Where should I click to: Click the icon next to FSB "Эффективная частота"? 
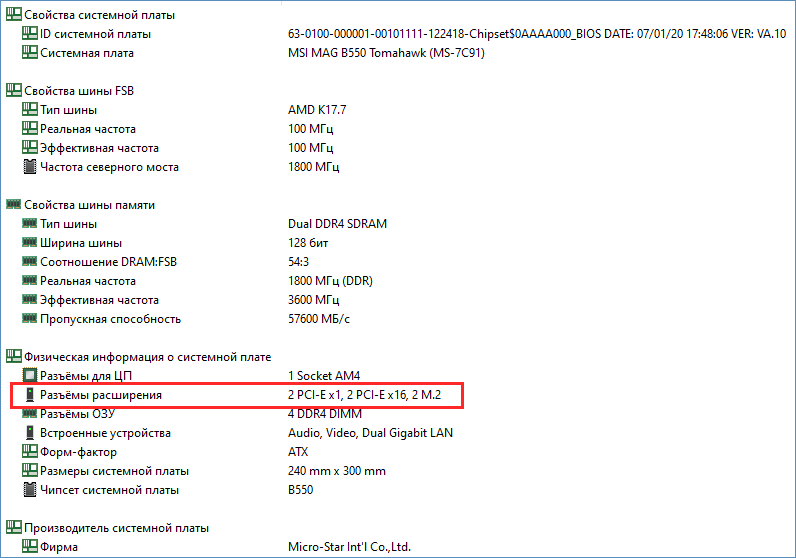coord(29,147)
